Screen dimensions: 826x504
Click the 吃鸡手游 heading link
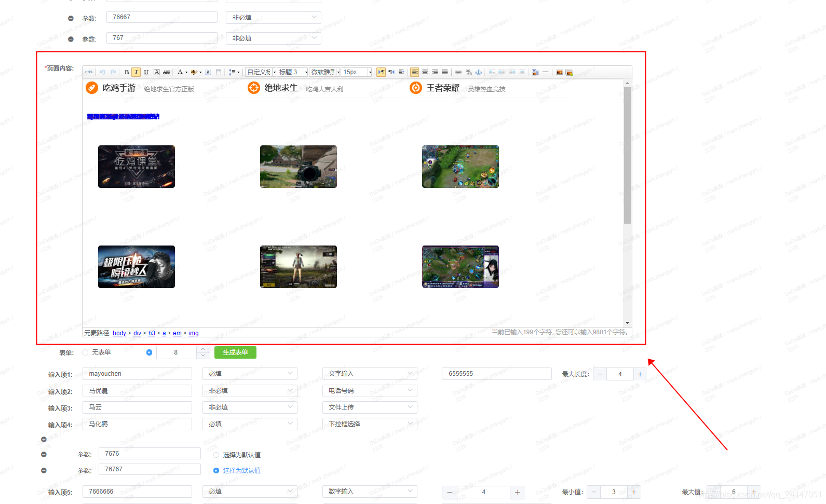coord(119,88)
